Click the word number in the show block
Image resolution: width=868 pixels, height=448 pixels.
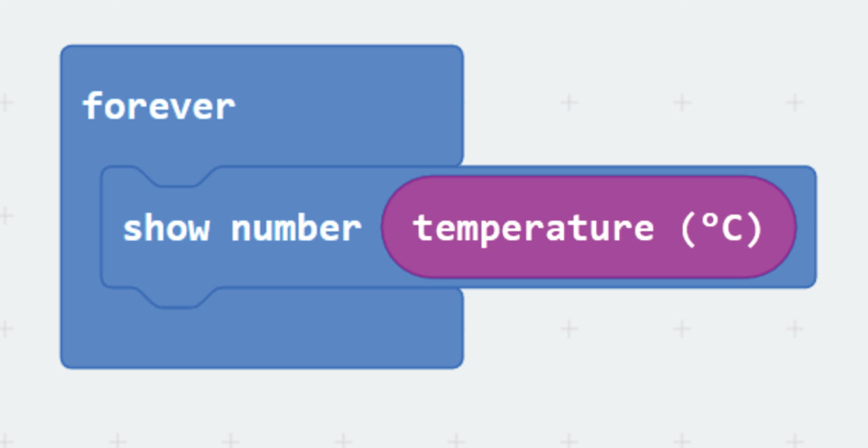[295, 228]
